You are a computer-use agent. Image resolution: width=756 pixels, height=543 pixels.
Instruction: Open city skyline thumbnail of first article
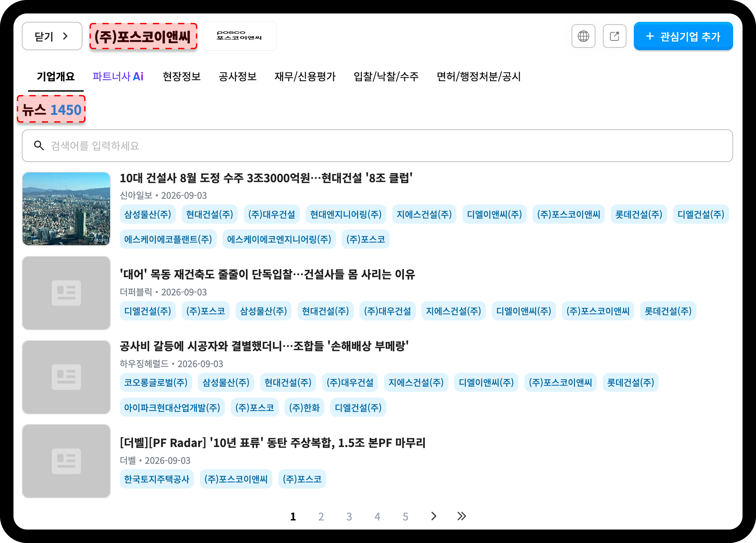pos(66,209)
